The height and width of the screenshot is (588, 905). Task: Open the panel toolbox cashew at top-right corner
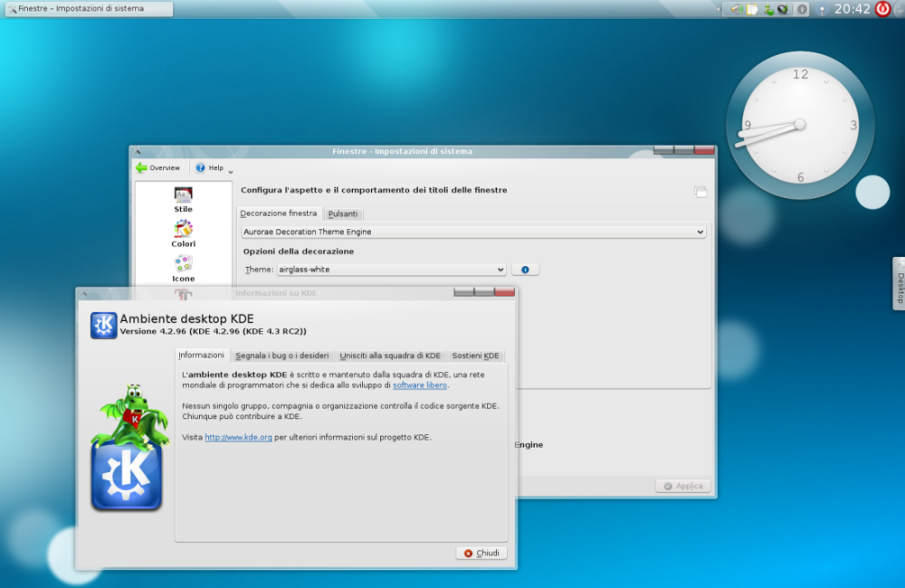click(x=900, y=8)
